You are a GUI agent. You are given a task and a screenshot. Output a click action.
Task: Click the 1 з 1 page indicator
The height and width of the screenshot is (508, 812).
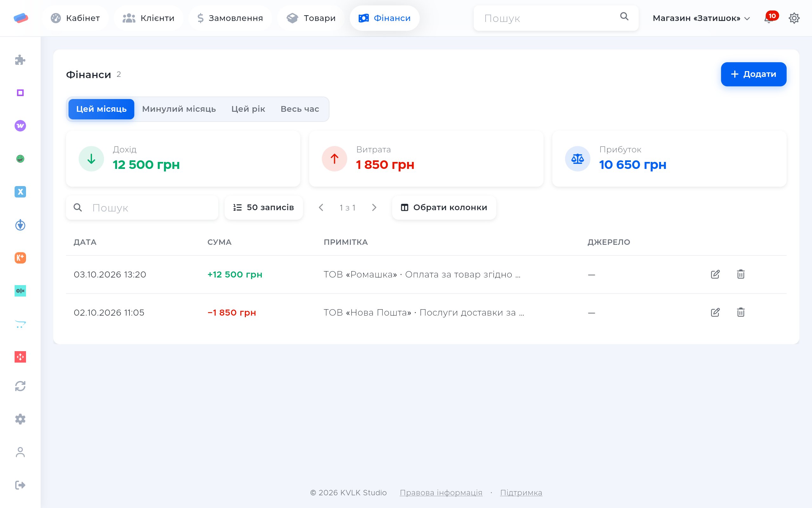coord(347,208)
